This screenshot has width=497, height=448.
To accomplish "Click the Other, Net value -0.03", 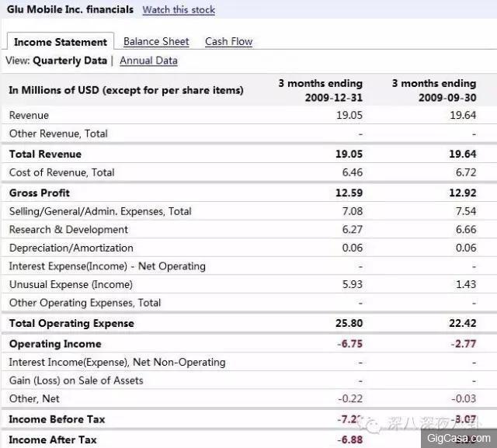I will click(464, 398).
